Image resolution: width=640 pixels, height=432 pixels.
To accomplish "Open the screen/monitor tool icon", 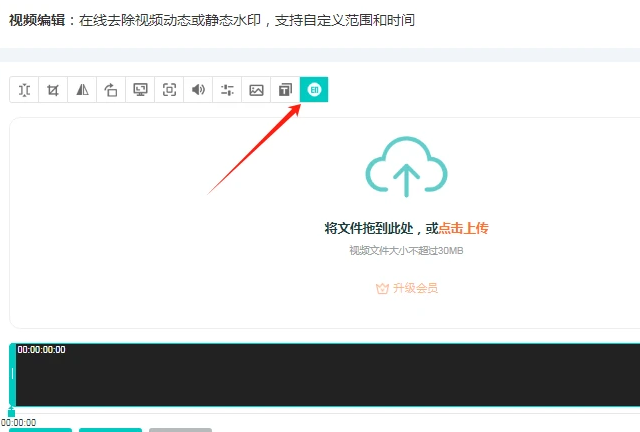I will 140,90.
